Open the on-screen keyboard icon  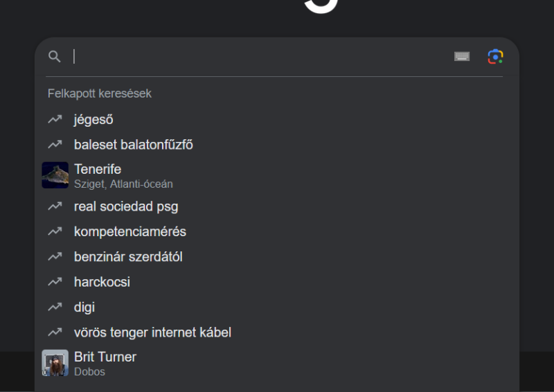click(462, 57)
